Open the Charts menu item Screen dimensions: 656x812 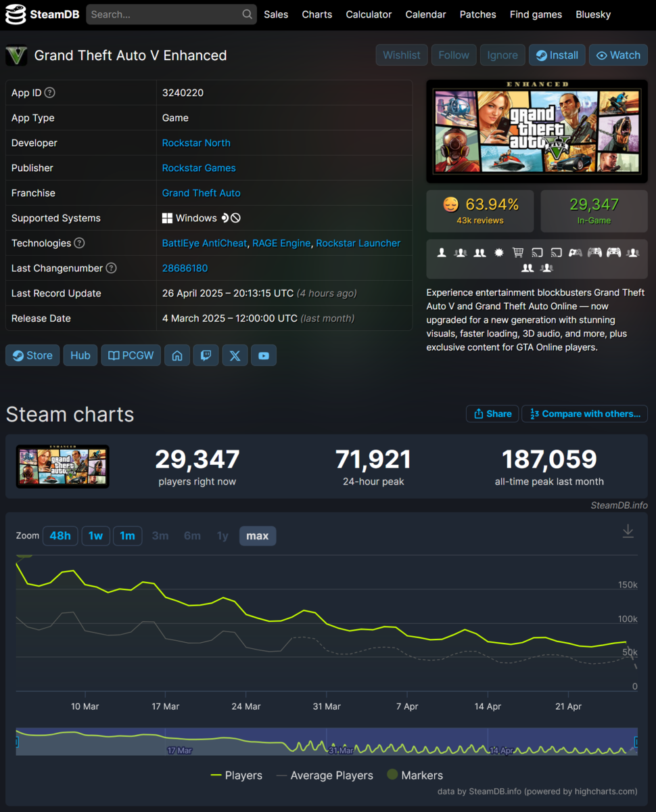pyautogui.click(x=317, y=14)
